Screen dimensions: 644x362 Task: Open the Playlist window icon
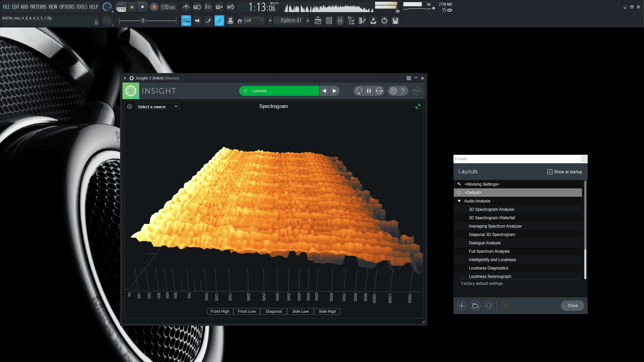point(318,21)
